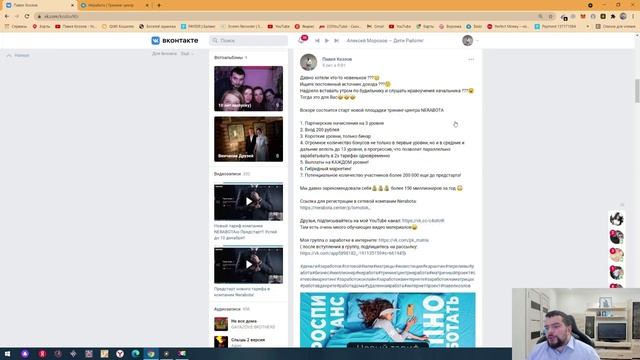Viewport: 640px width, 360px height.
Task: Switch to the Nerabota browser tab
Action: coord(111,5)
